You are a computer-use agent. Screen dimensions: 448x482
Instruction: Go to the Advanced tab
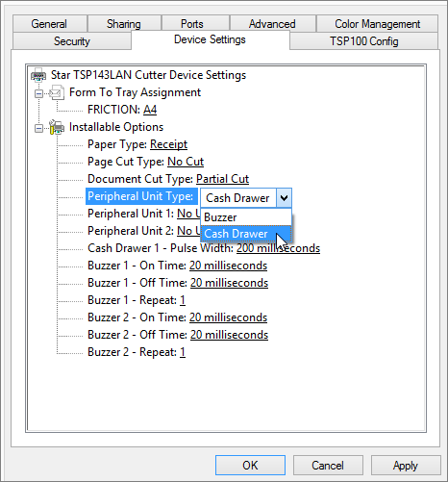coord(273,24)
